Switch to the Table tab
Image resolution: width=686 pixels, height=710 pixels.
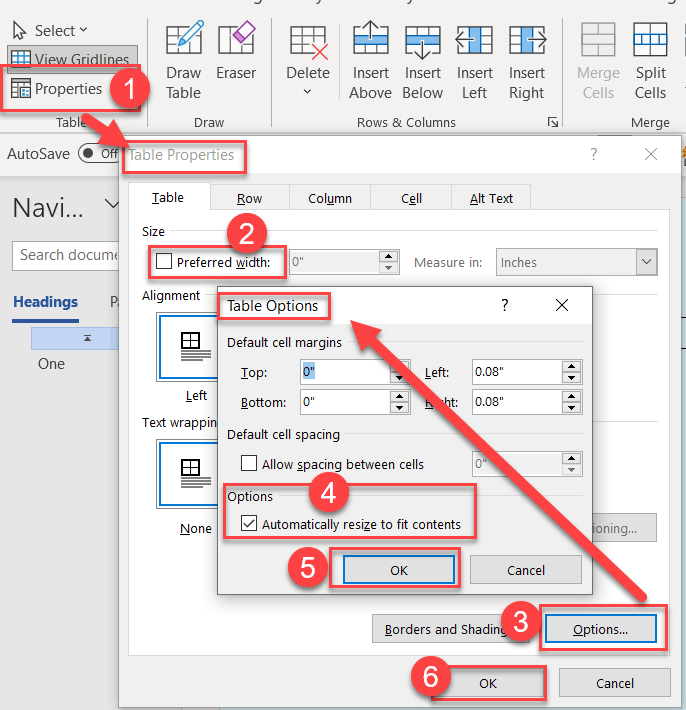coord(168,197)
